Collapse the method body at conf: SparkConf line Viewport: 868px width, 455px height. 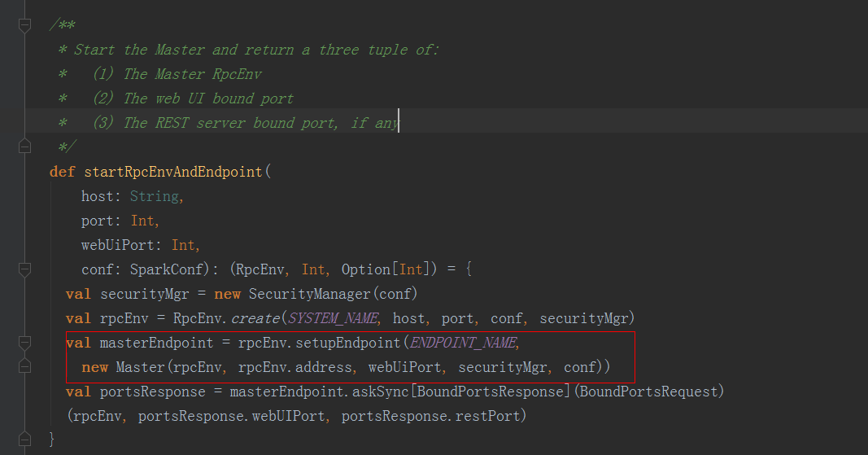click(x=24, y=269)
